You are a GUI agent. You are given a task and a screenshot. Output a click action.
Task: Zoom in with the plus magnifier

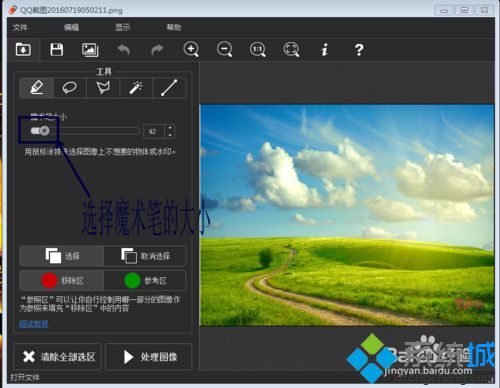191,50
